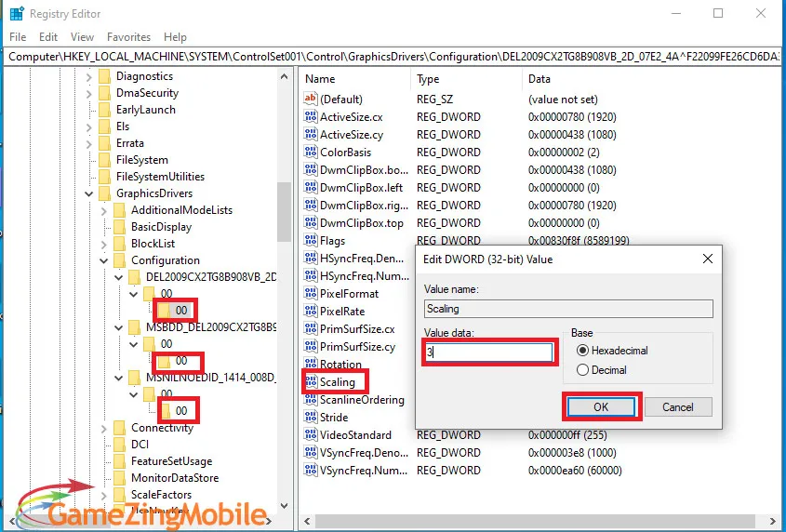This screenshot has height=532, width=786.
Task: Click the tree pane scroll up arrow
Action: tap(285, 76)
